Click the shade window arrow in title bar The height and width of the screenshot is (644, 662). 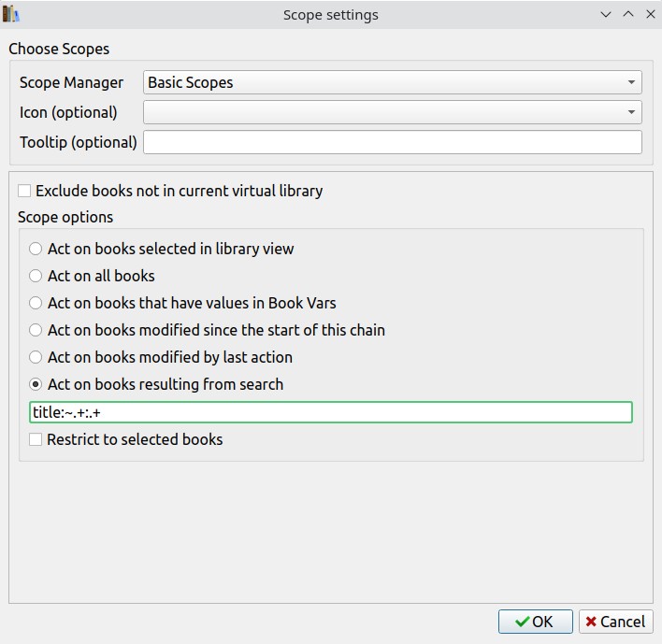click(606, 15)
